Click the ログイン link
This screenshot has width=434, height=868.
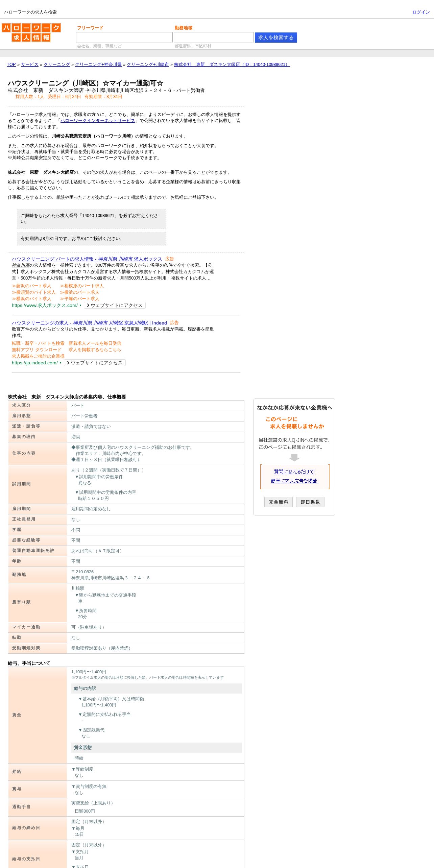421,12
